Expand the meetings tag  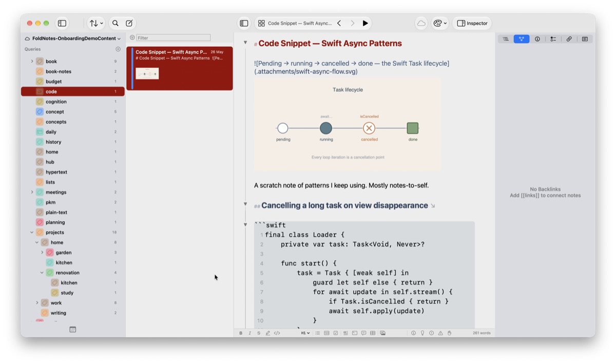click(x=32, y=193)
